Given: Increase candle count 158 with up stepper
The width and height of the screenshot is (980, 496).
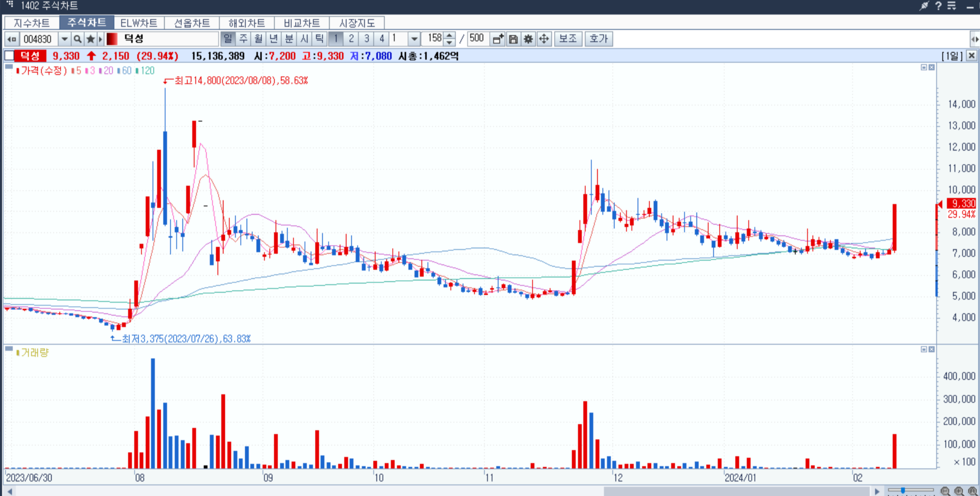Looking at the screenshot, I should coord(449,36).
